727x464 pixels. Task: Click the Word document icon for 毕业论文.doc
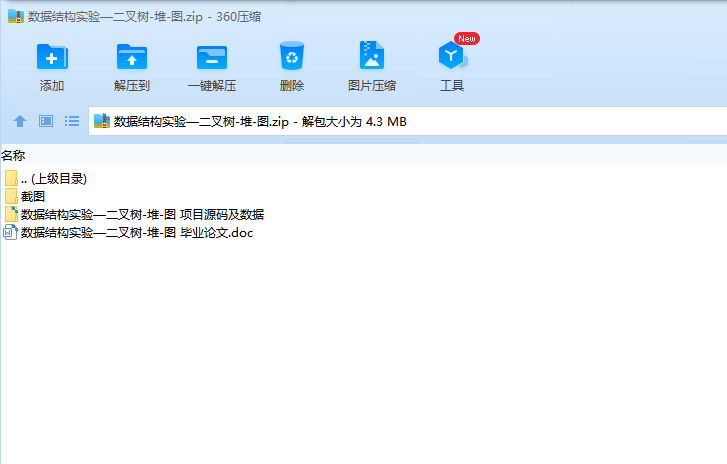10,232
